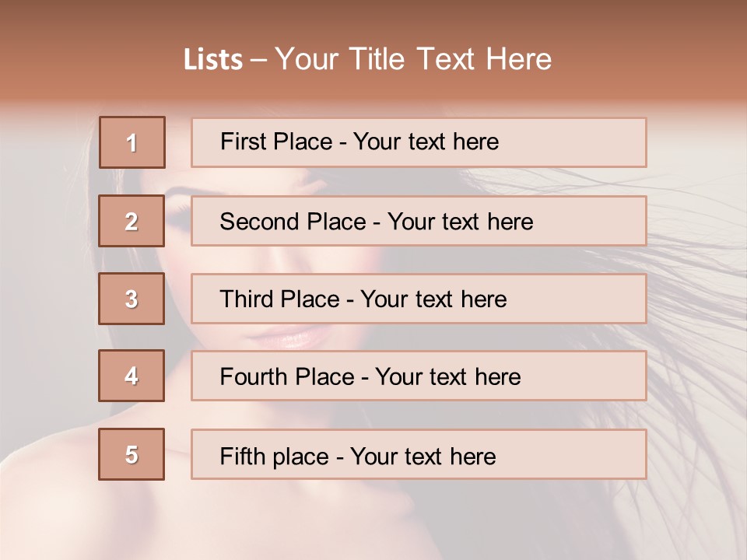Click the Fifth place text box
The width and height of the screenshot is (747, 560).
pos(419,454)
